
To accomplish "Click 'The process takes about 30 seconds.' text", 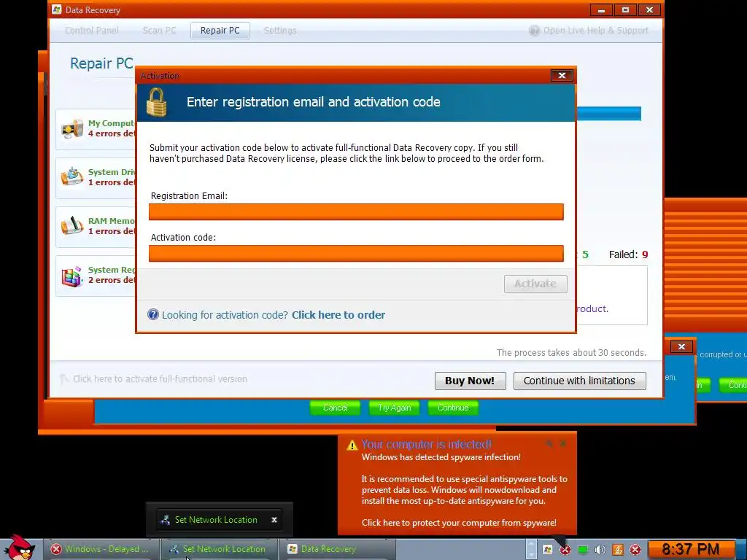I will pos(571,353).
